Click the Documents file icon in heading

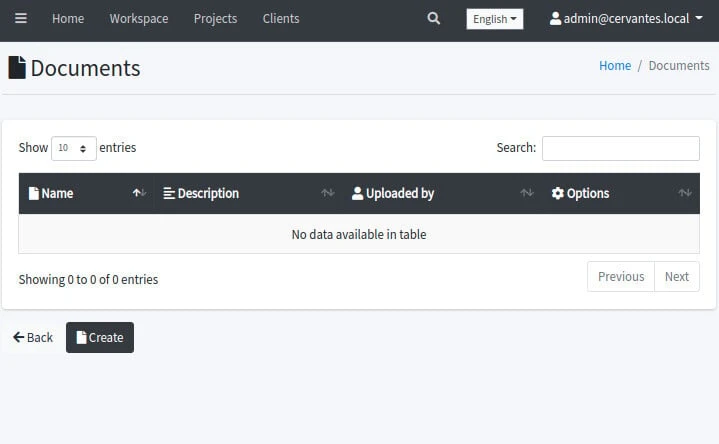tap(17, 68)
